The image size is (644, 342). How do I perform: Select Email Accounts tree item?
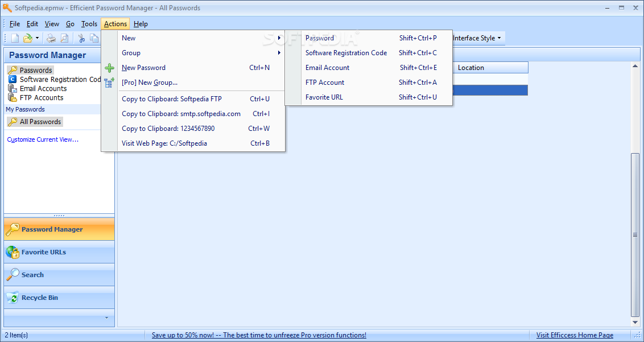click(x=43, y=88)
